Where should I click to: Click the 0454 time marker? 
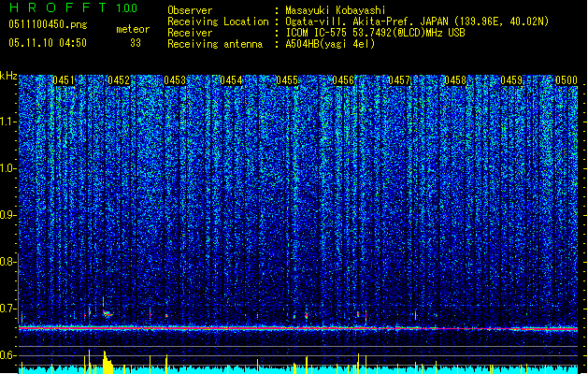(231, 80)
